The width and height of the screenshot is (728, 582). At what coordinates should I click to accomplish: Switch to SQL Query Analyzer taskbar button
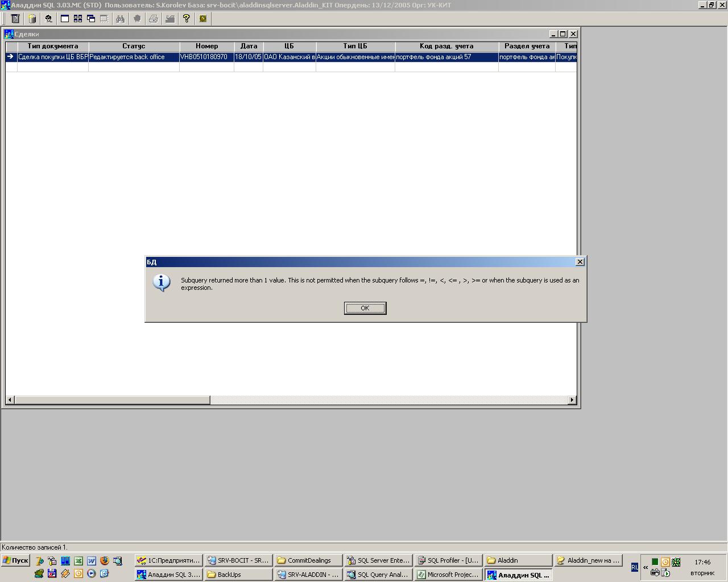pos(378,575)
